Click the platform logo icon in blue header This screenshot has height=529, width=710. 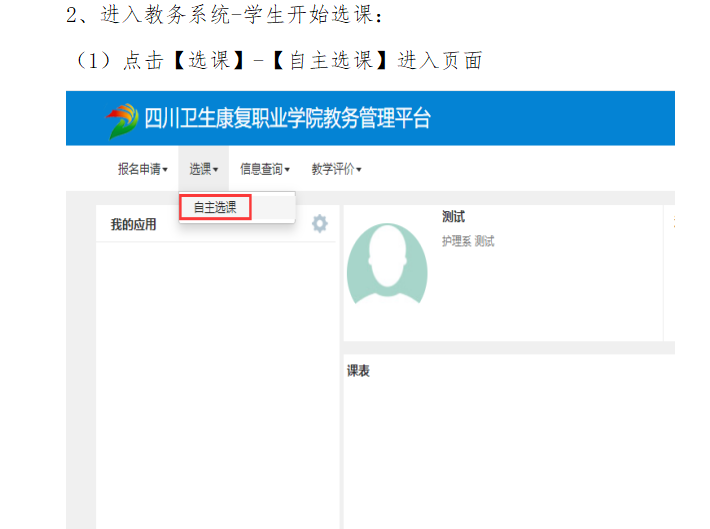[x=122, y=120]
